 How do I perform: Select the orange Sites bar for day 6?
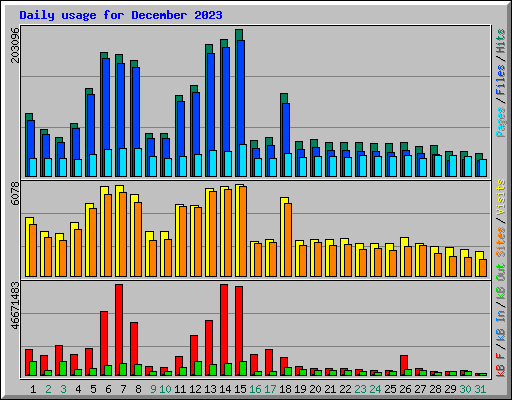pyautogui.click(x=108, y=235)
